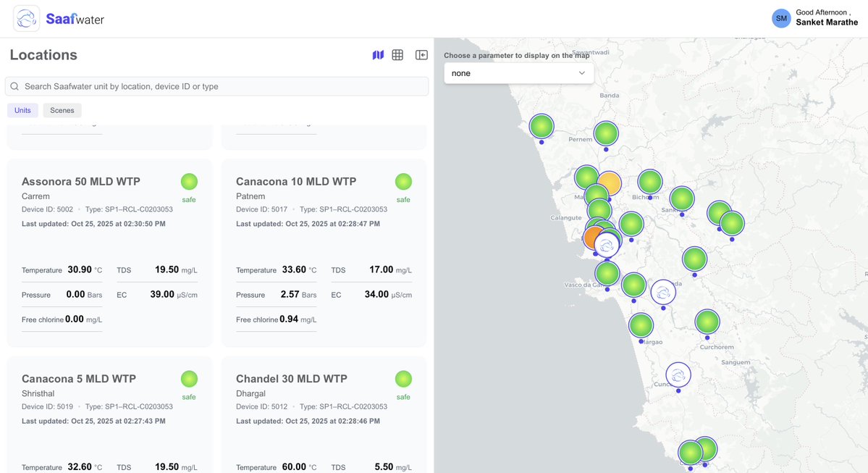Click green marker above Bicholim
Viewport: 868px width, 473px height.
click(650, 183)
